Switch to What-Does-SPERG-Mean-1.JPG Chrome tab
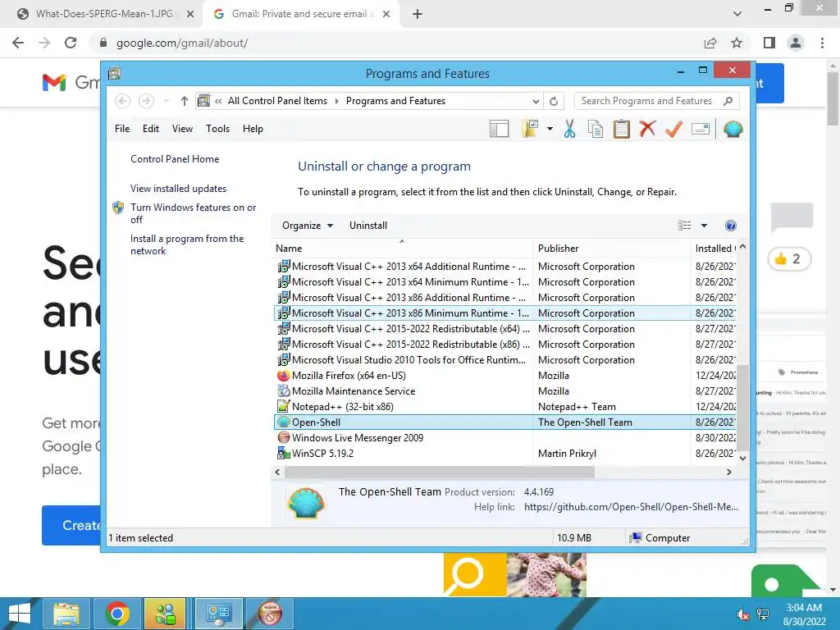 point(104,14)
